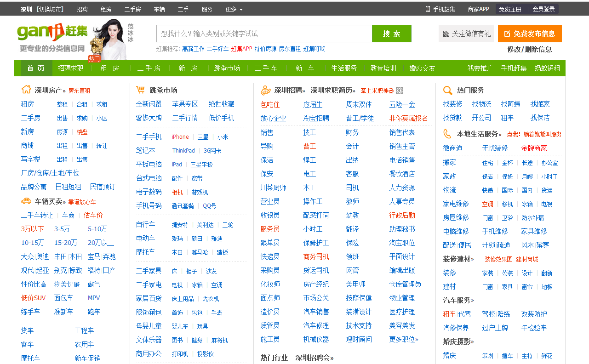This screenshot has width=589, height=364.
Task: Open the 关注微信有礼 QR code button
Action: [466, 34]
